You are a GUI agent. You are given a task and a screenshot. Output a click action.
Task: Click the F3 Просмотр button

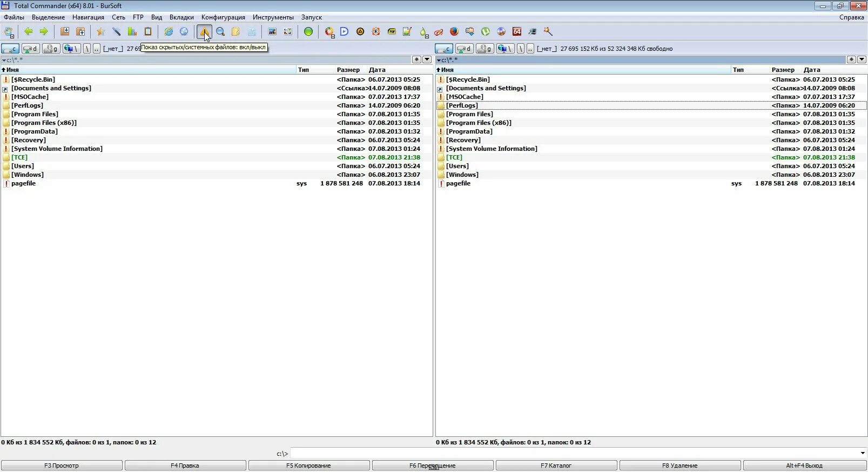pos(62,466)
